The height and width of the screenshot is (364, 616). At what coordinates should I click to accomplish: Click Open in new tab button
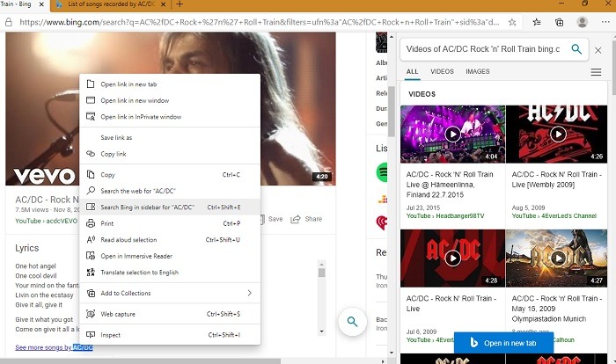(503, 343)
